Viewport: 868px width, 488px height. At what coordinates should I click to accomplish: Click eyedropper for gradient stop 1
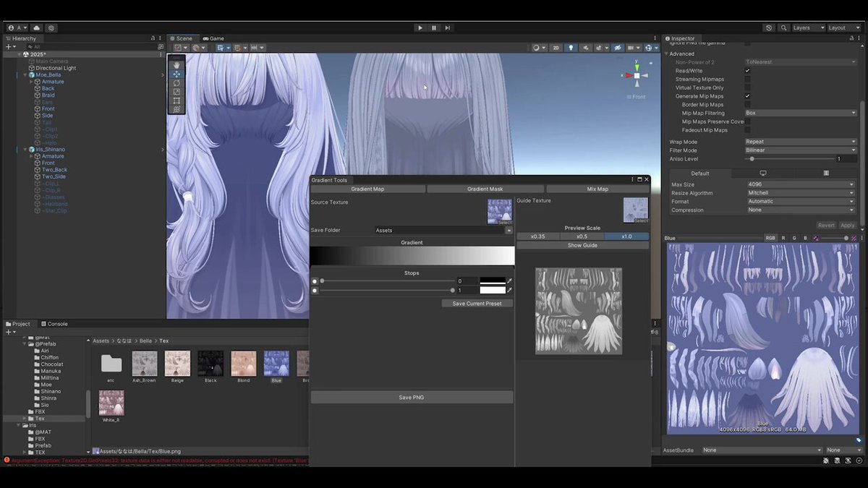coord(510,290)
